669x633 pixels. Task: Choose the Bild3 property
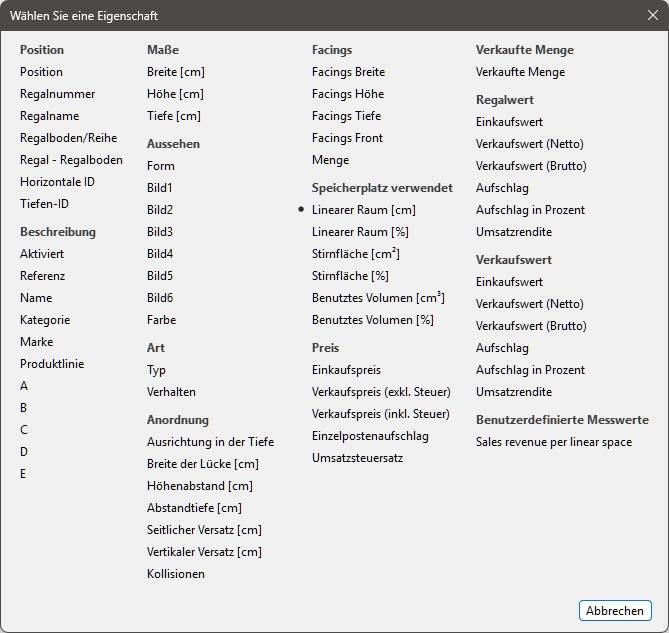[x=160, y=232]
